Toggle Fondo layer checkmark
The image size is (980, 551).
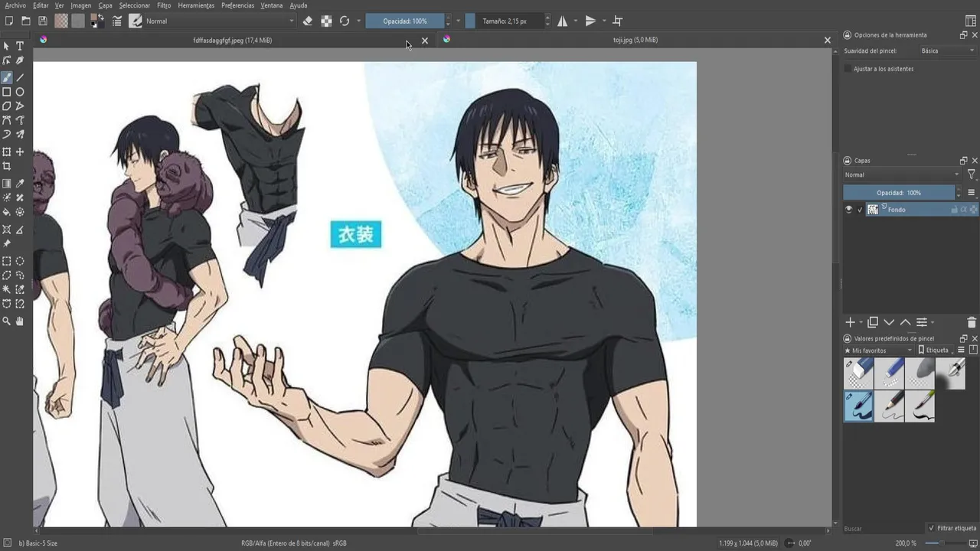pyautogui.click(x=860, y=209)
